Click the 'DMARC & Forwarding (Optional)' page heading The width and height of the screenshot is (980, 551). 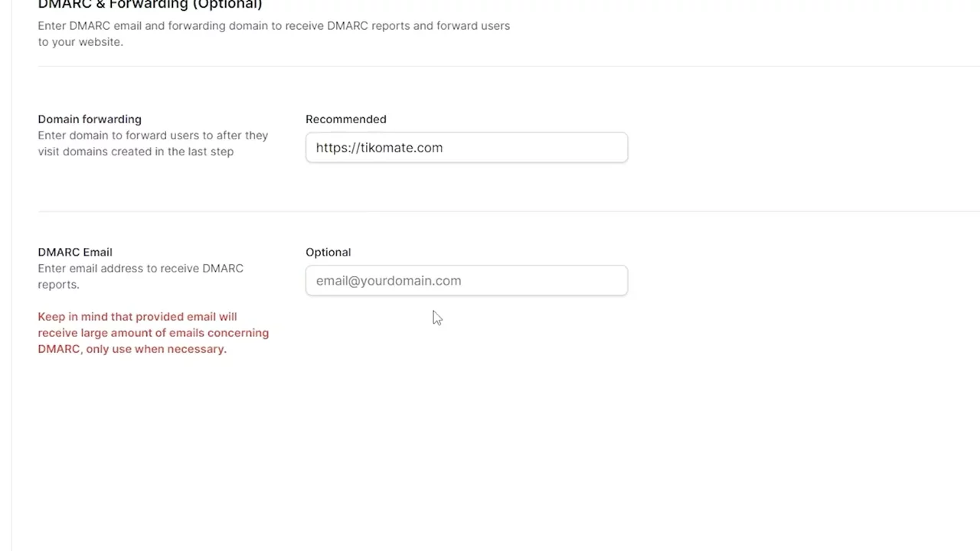pos(150,5)
